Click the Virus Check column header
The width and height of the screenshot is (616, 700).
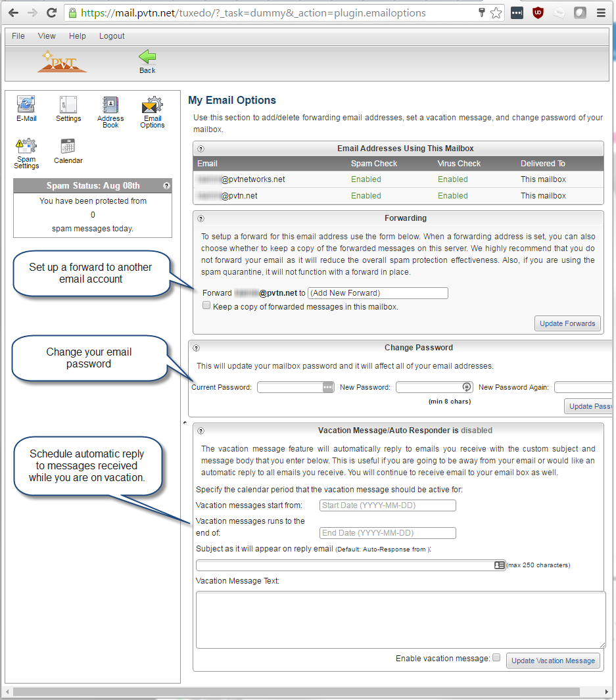459,164
